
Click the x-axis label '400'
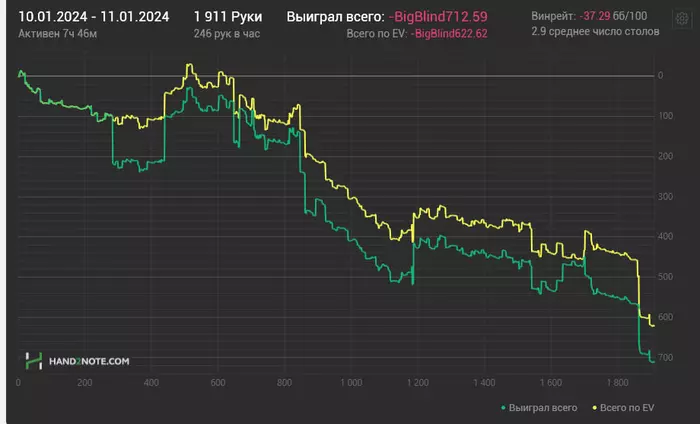[151, 382]
